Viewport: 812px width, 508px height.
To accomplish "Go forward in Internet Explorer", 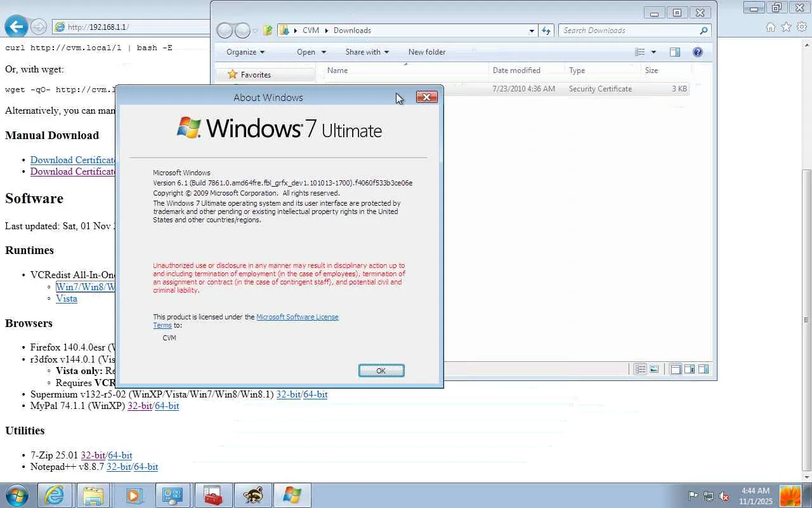I will coord(39,27).
